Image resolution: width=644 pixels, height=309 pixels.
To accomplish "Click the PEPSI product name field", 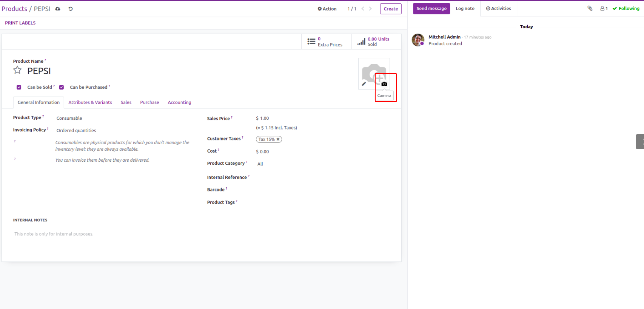I will 39,71.
